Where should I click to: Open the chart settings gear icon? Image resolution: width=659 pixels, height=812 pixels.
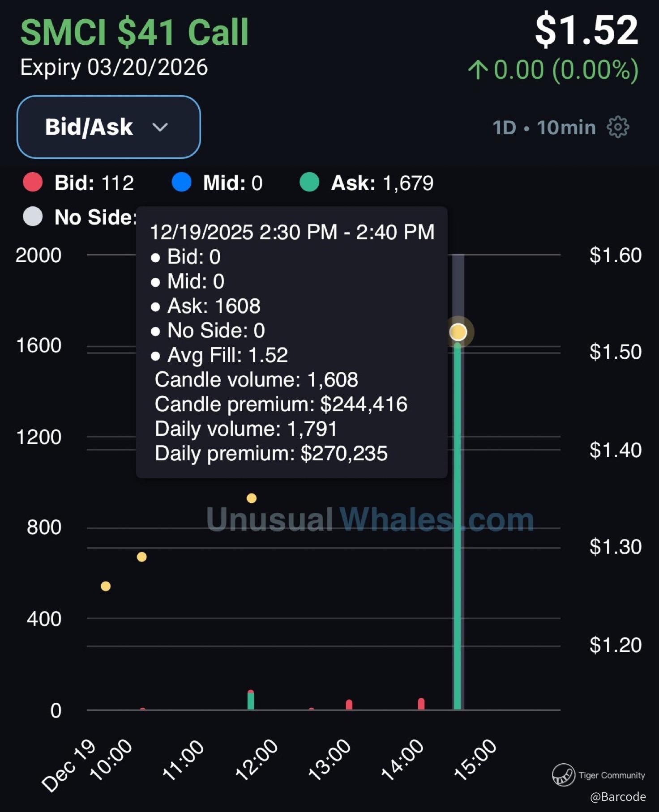618,128
